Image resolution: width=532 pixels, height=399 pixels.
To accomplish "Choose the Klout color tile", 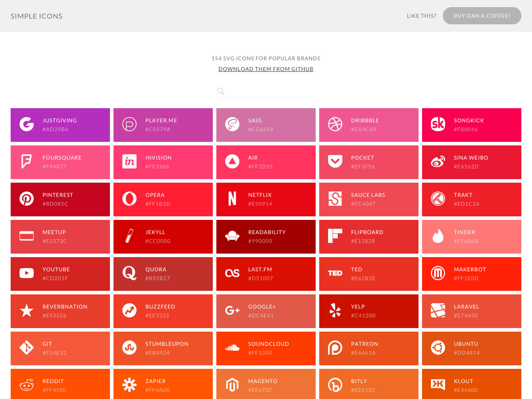I will 472,384.
